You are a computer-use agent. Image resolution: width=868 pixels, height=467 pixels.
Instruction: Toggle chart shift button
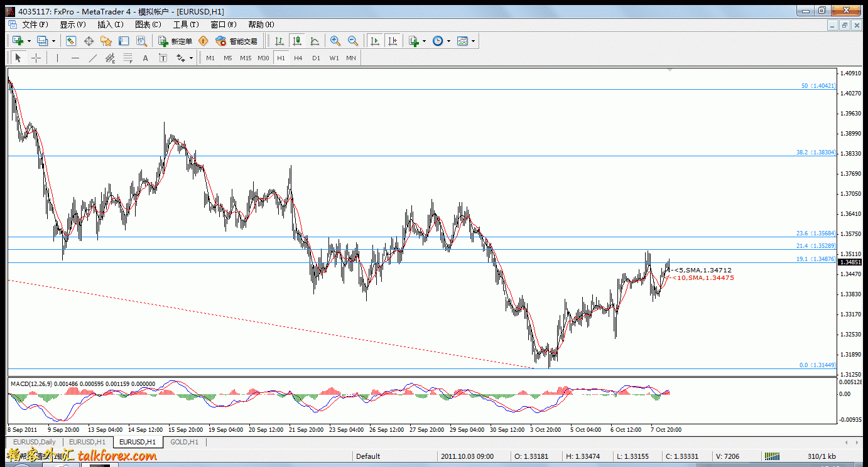pos(393,41)
